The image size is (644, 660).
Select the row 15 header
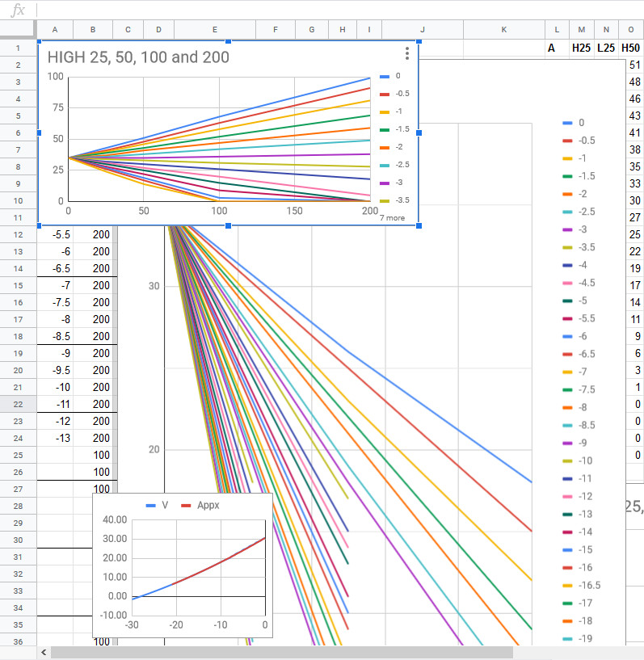[18, 286]
